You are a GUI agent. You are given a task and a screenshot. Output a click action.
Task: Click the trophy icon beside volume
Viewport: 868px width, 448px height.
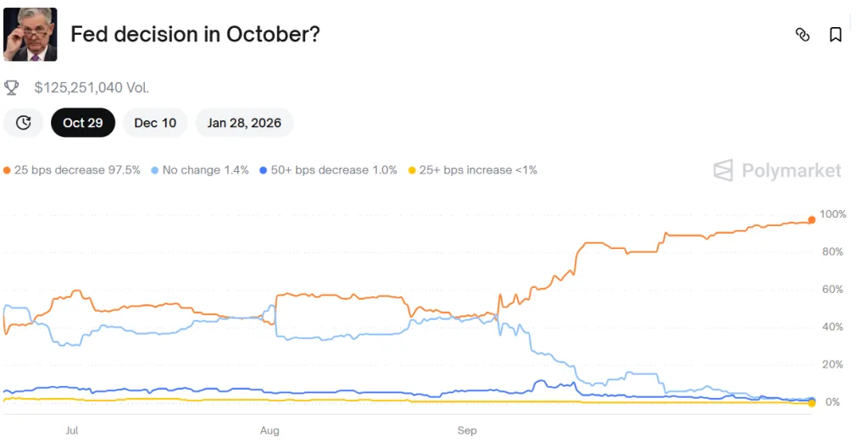click(x=12, y=87)
